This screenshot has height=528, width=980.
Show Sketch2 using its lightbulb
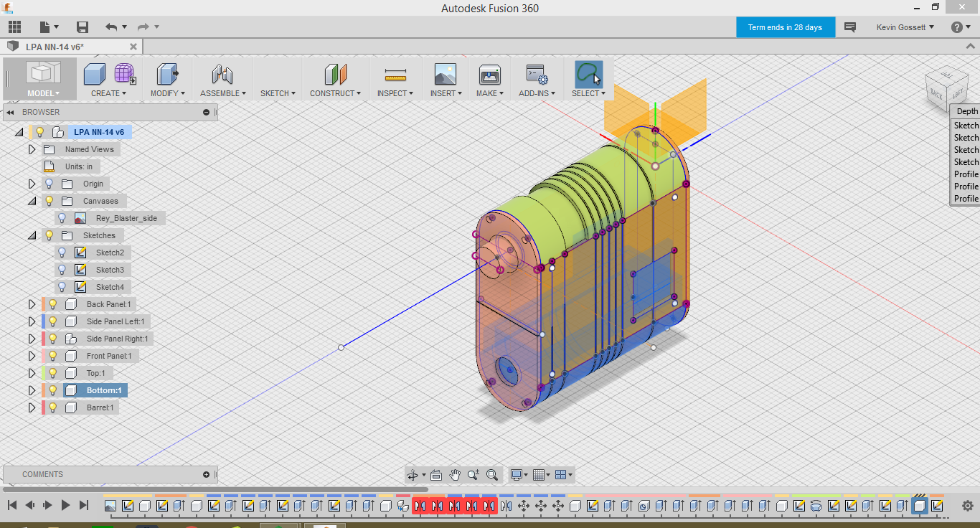click(x=62, y=253)
